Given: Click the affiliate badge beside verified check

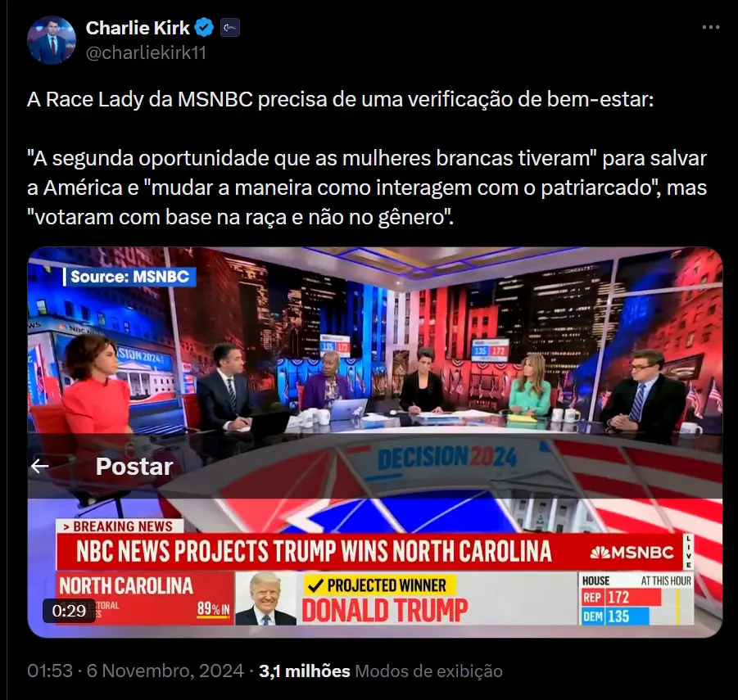Looking at the screenshot, I should click(x=230, y=28).
